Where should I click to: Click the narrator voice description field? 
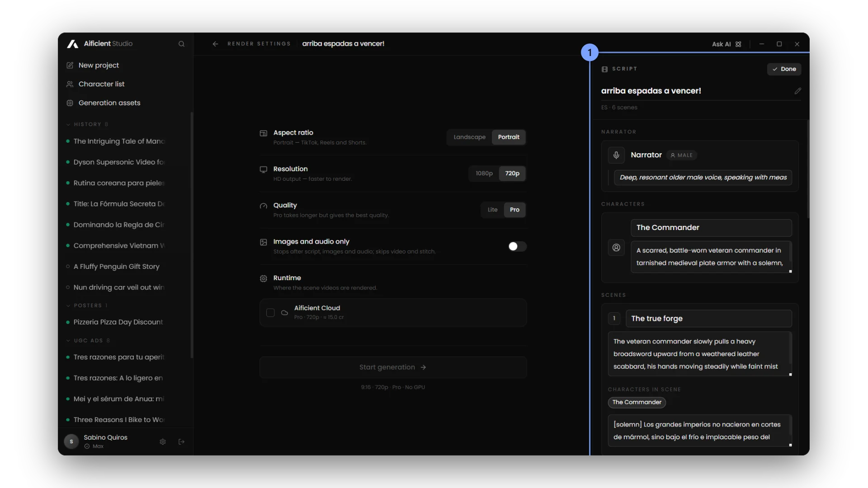pyautogui.click(x=703, y=178)
